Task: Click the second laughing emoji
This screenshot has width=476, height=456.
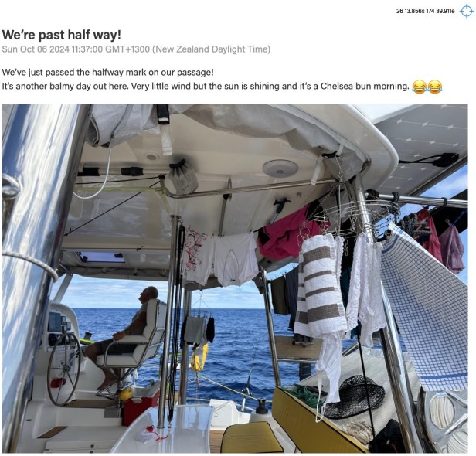Action: pyautogui.click(x=435, y=87)
